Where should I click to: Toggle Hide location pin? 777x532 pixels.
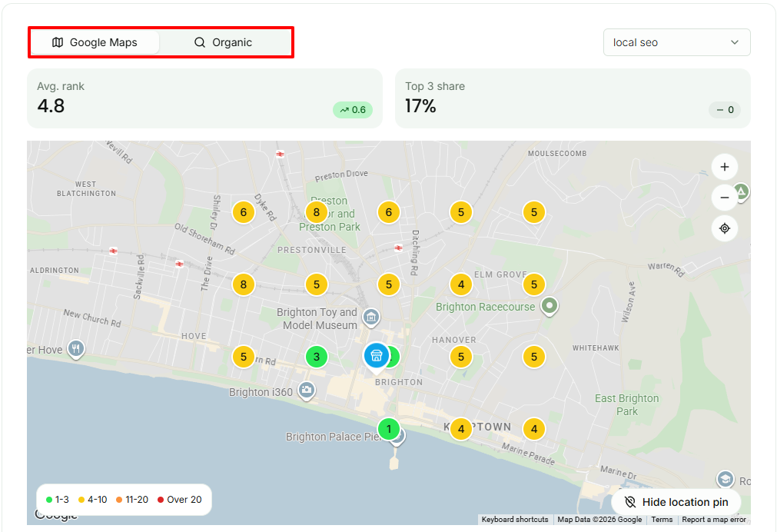(x=676, y=502)
